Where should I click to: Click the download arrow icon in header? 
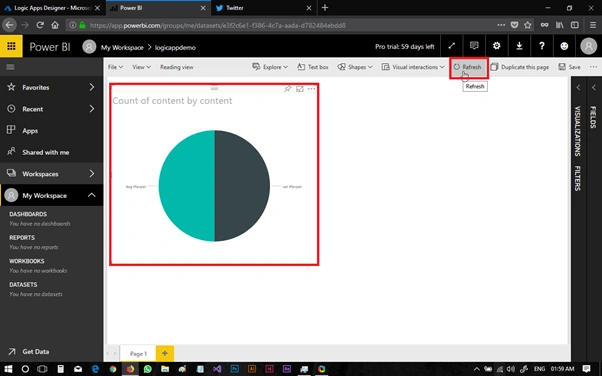click(x=519, y=46)
